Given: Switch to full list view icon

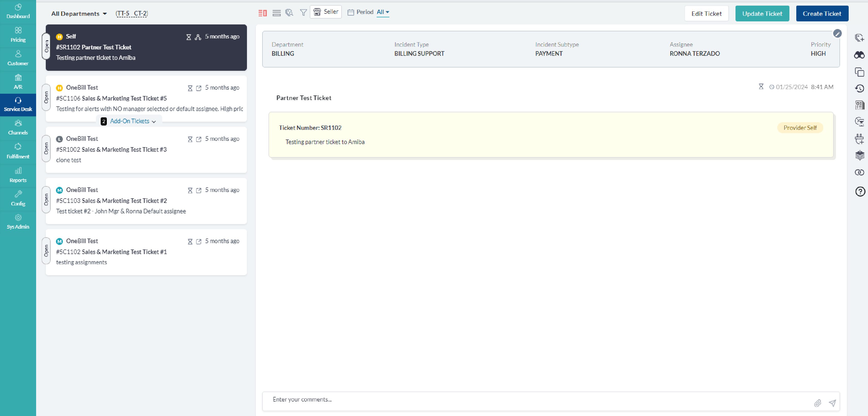Looking at the screenshot, I should pos(277,13).
